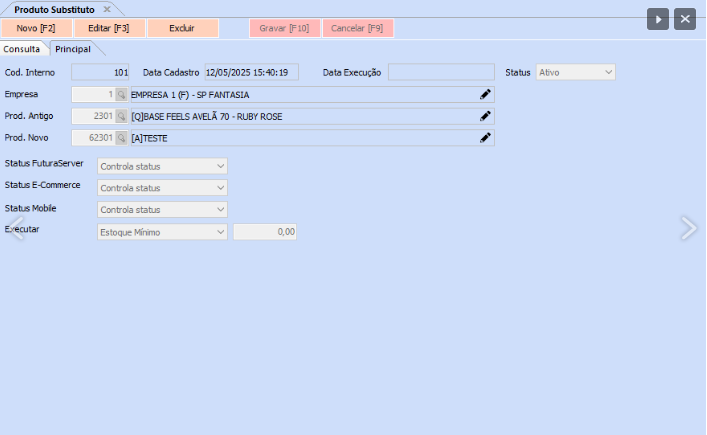
Task: Click the pencil icon on Empresa row
Action: (x=485, y=94)
